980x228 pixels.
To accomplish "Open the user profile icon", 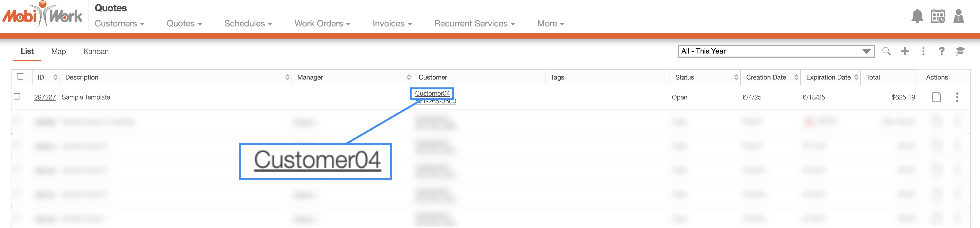I will coord(958,16).
